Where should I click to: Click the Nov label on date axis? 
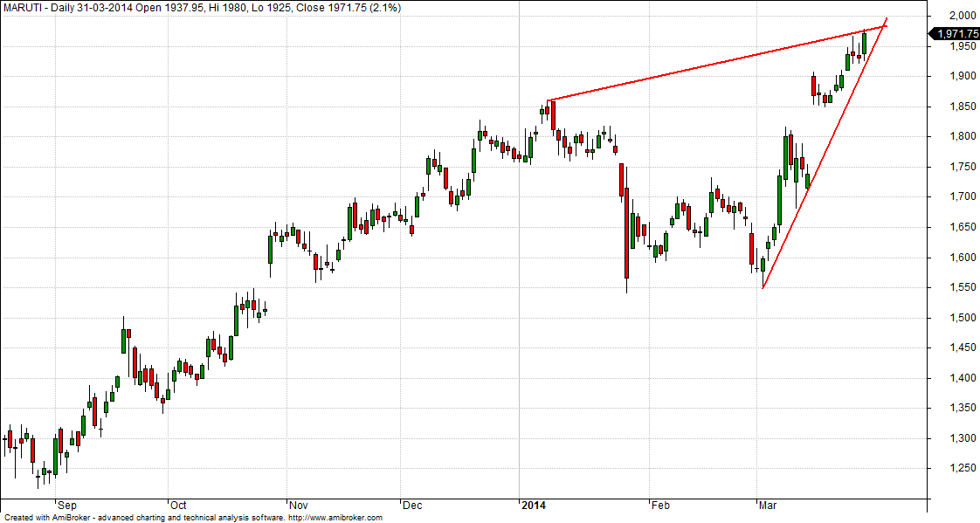298,505
